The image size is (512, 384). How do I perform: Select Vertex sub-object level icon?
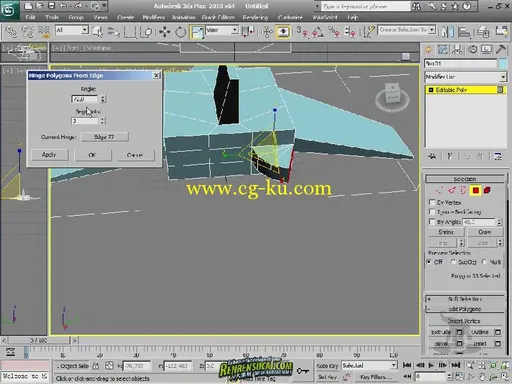tap(440, 190)
